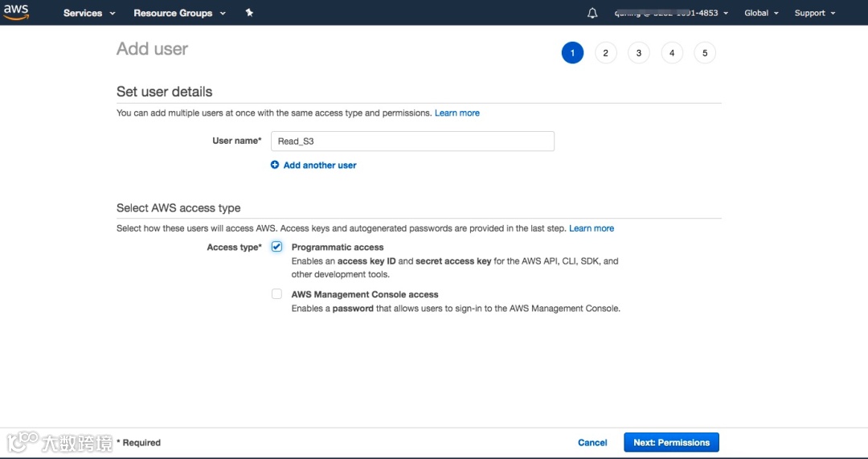This screenshot has width=868, height=459.
Task: Open the Support menu
Action: (x=815, y=13)
